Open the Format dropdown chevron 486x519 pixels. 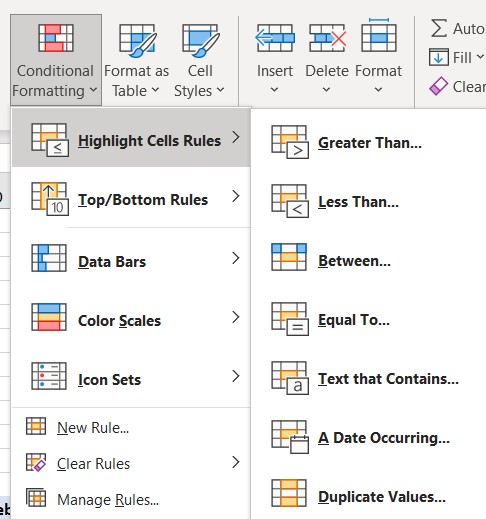[x=378, y=89]
